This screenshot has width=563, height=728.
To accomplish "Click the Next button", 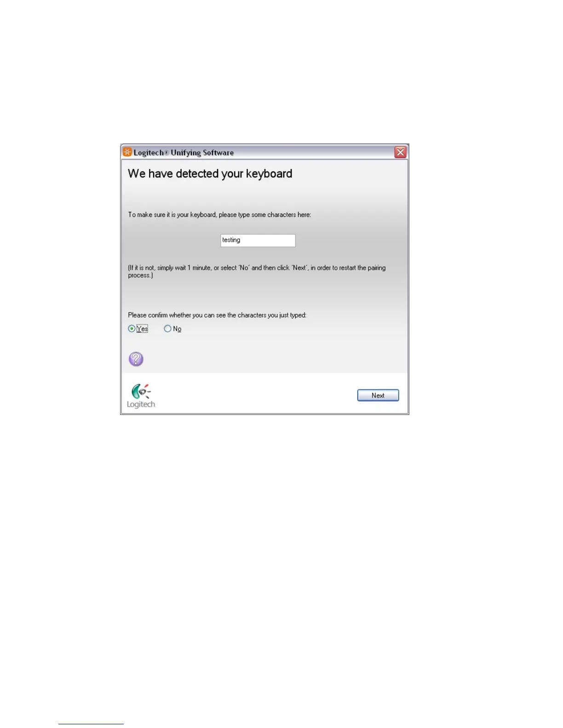I will (x=378, y=395).
